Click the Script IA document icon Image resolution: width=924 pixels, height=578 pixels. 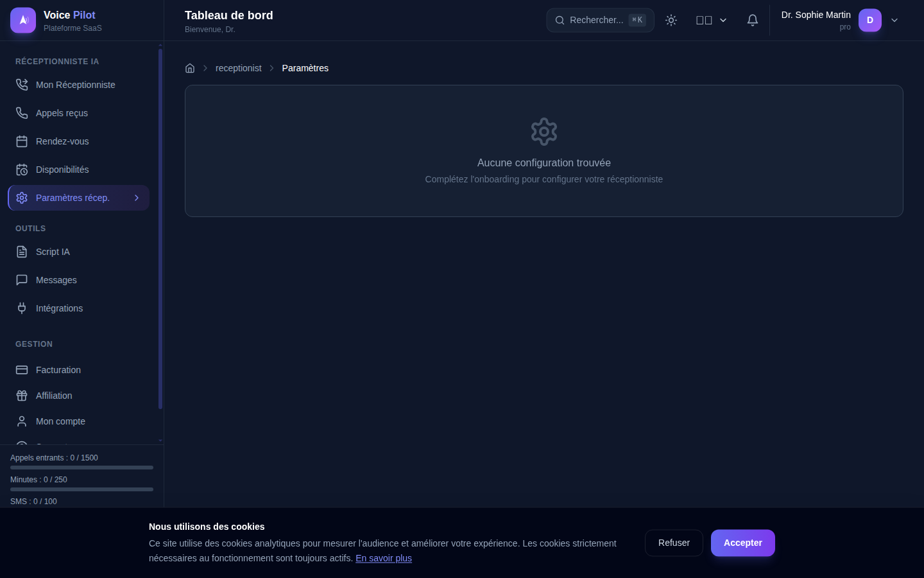(22, 252)
